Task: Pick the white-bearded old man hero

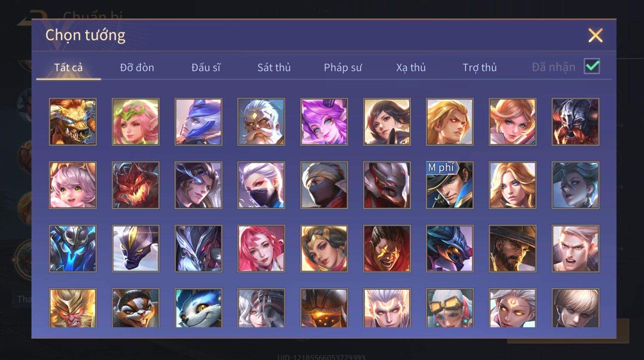Action: pos(261,122)
